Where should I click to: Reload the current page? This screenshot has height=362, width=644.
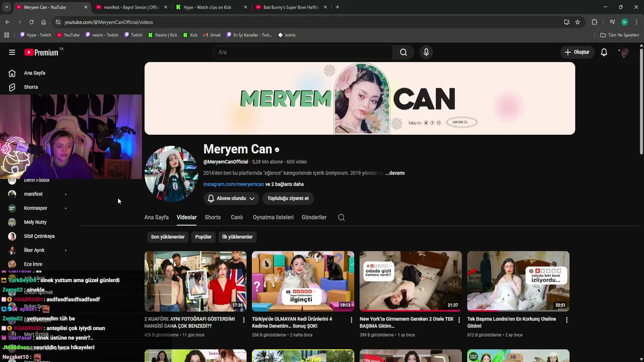point(31,22)
